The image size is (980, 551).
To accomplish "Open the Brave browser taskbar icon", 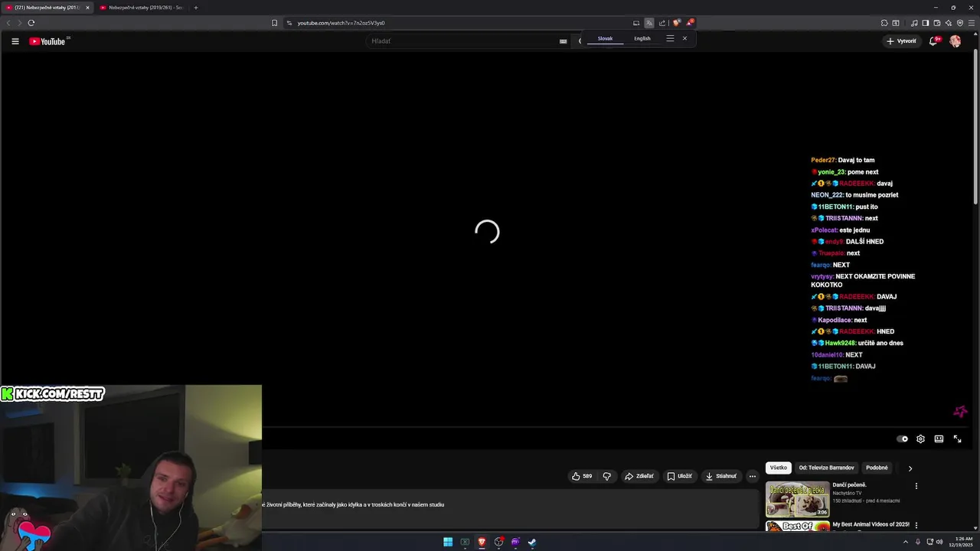I will click(x=482, y=542).
